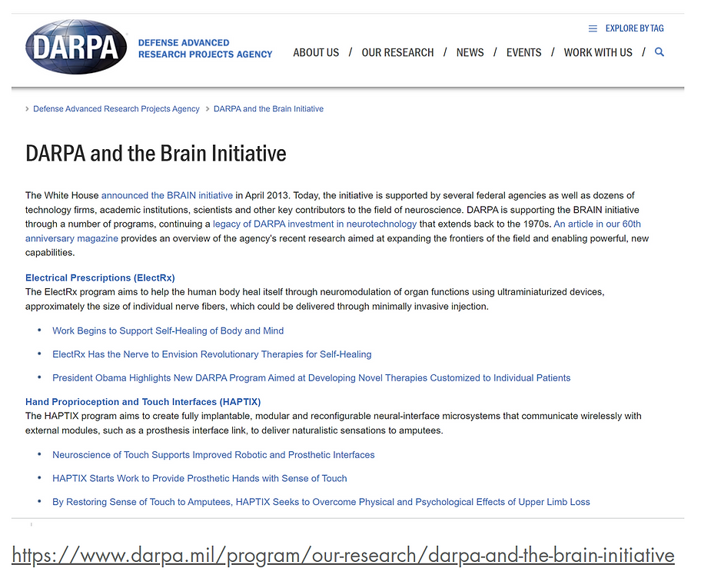
Task: Click the Explore by Tag hamburger icon
Action: [x=593, y=28]
